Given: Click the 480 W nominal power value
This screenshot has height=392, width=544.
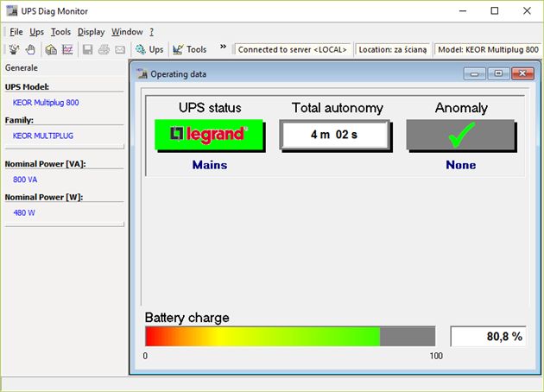Looking at the screenshot, I should (24, 212).
